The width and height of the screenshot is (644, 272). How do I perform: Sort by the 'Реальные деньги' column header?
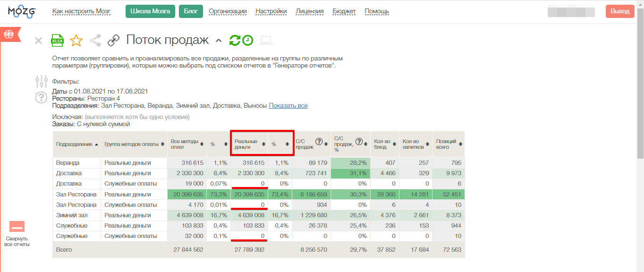249,144
